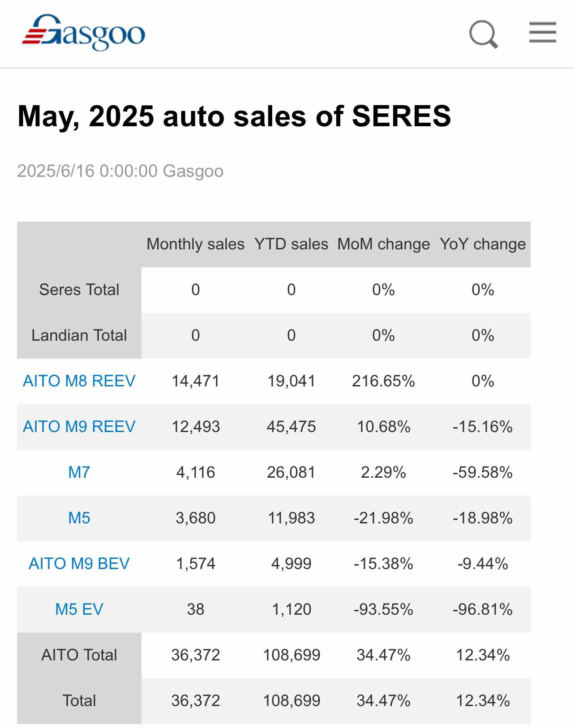Image resolution: width=575 pixels, height=728 pixels.
Task: Open the AITO M9 BEV link
Action: coord(79,564)
